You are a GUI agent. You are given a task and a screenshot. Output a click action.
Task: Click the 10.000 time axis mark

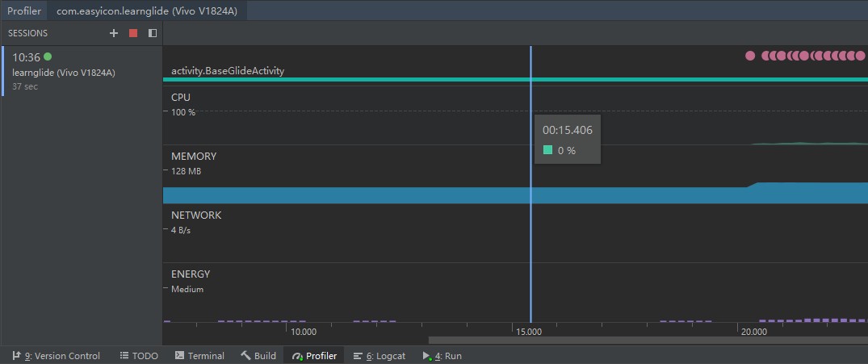(304, 332)
